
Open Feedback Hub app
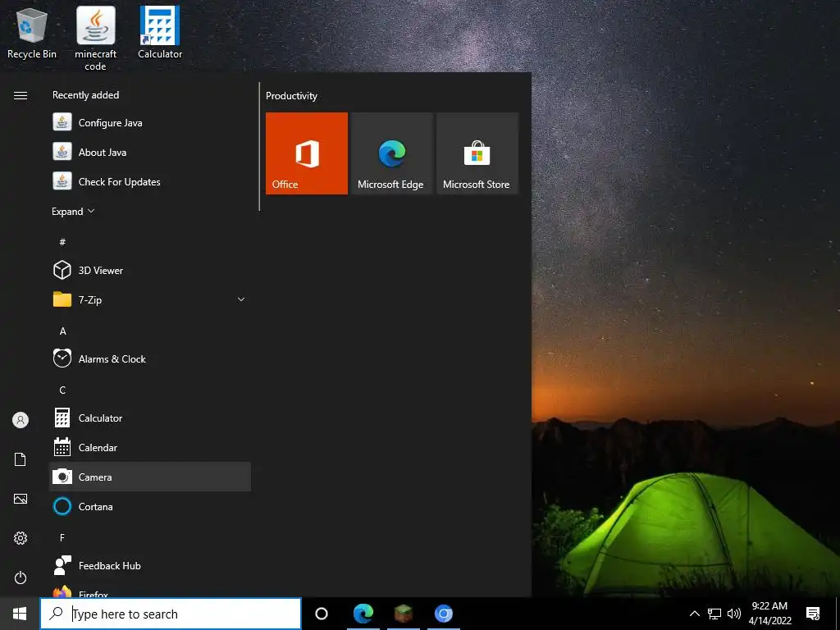tap(149, 566)
